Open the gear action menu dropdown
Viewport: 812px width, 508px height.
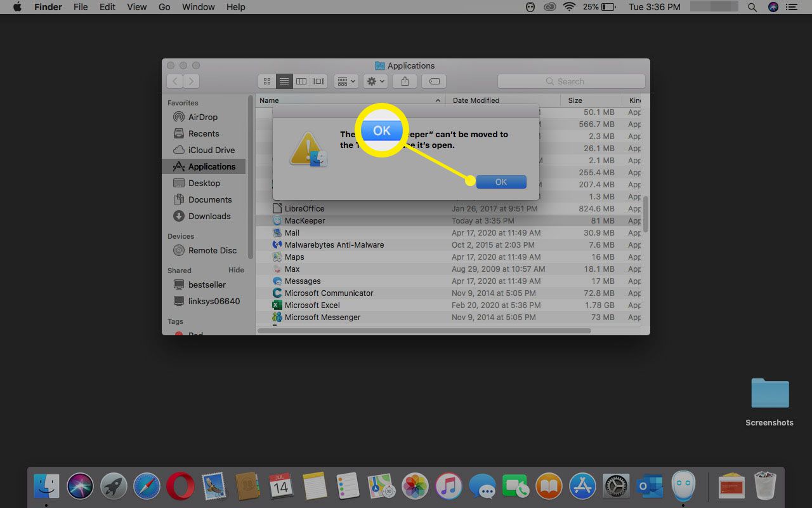tap(376, 81)
